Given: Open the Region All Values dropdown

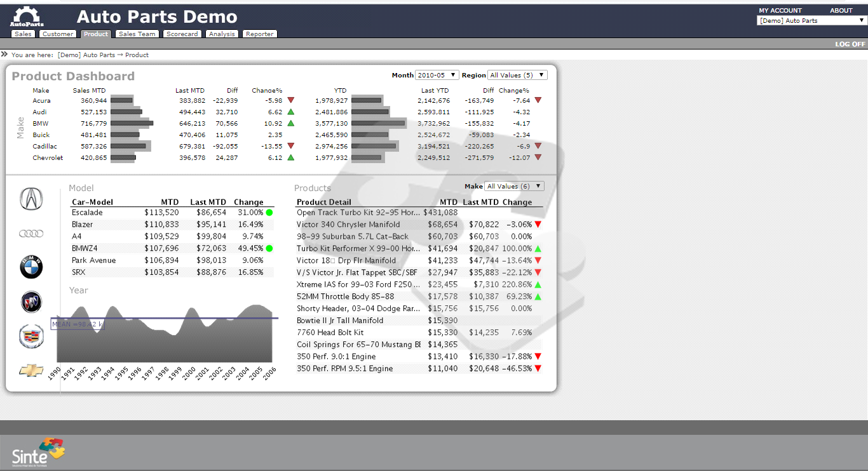Looking at the screenshot, I should click(x=517, y=75).
